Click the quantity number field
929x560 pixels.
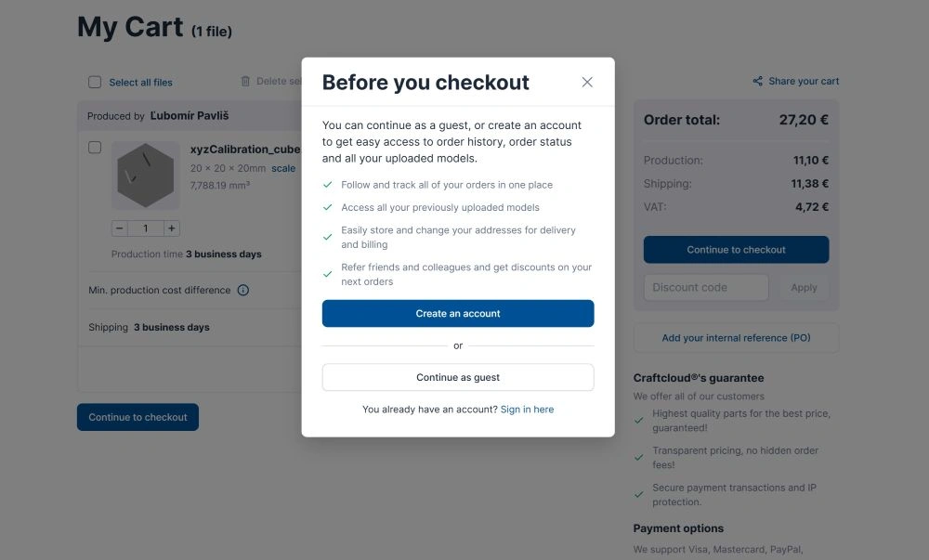coord(146,228)
